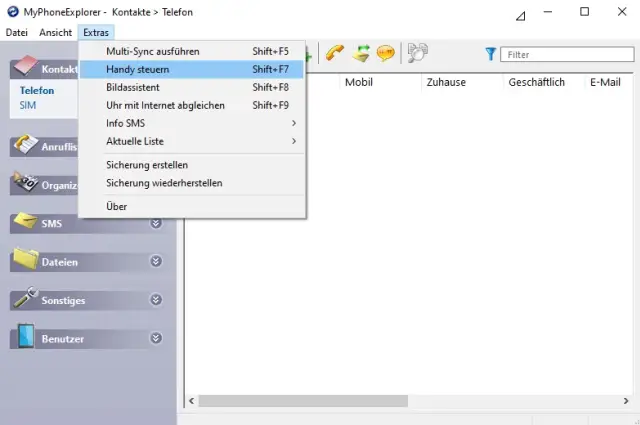
Task: Expand the Sonstiges section chevron
Action: 156,300
